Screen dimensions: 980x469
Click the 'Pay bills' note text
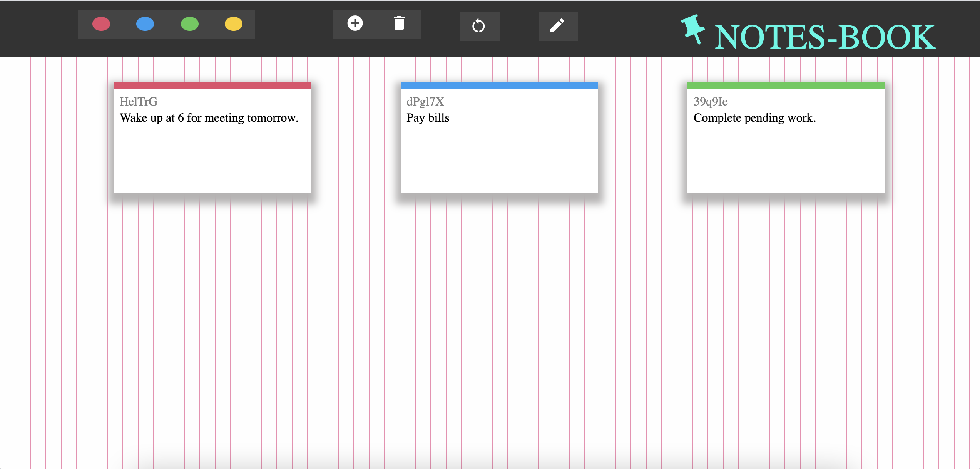(x=428, y=118)
